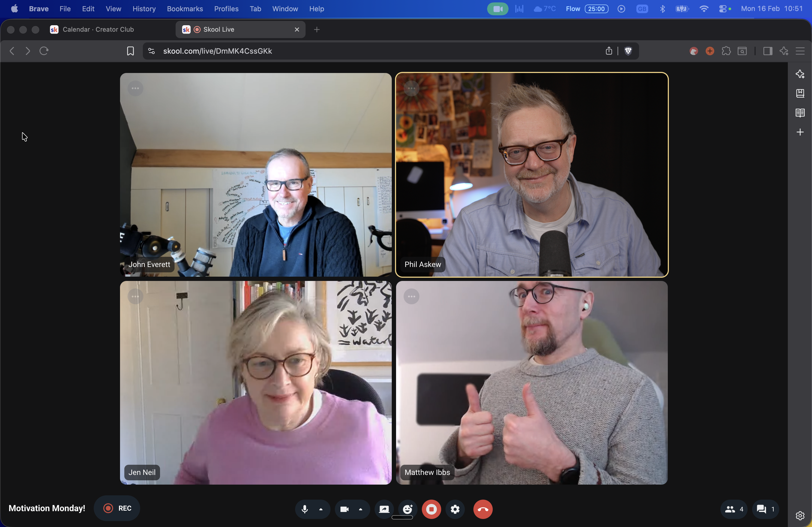This screenshot has width=812, height=527.
Task: Click Brave Shields icon in address bar
Action: pyautogui.click(x=628, y=51)
